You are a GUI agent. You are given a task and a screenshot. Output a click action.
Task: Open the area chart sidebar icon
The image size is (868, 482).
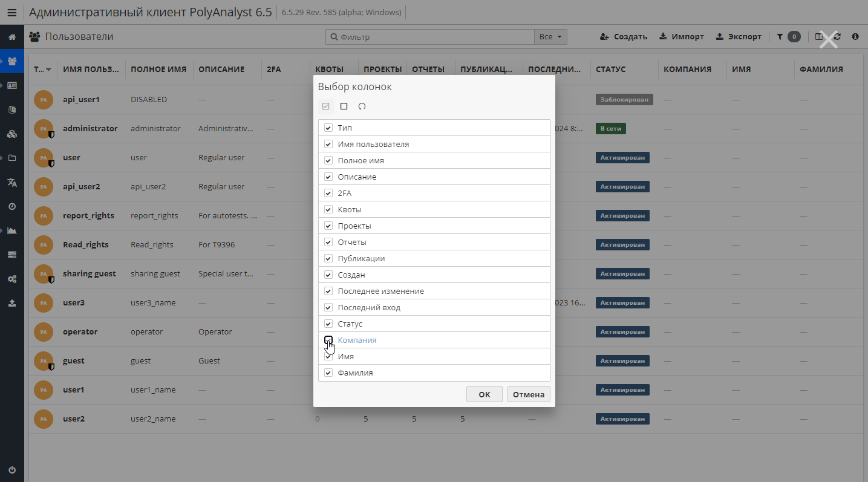coord(12,230)
